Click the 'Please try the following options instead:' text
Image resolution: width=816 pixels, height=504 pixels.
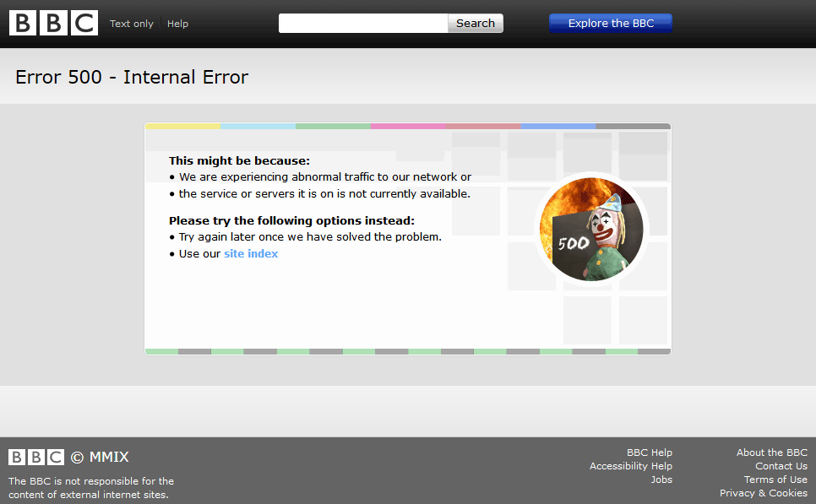[292, 220]
